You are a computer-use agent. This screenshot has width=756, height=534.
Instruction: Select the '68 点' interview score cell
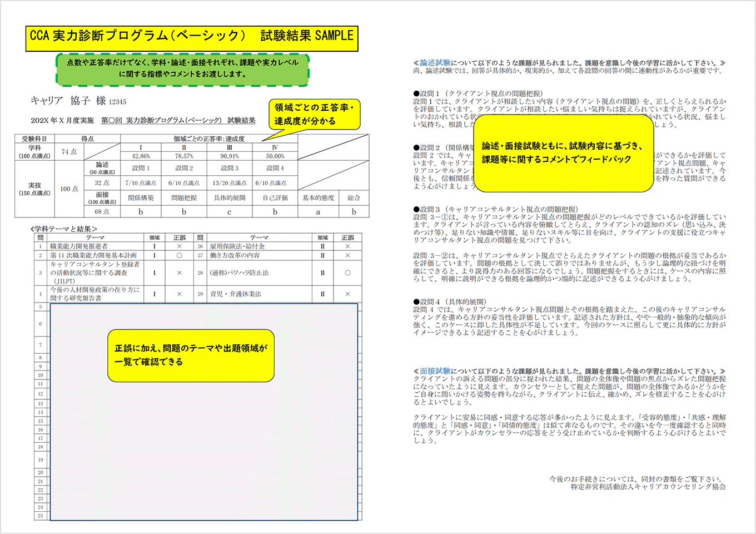click(x=102, y=211)
